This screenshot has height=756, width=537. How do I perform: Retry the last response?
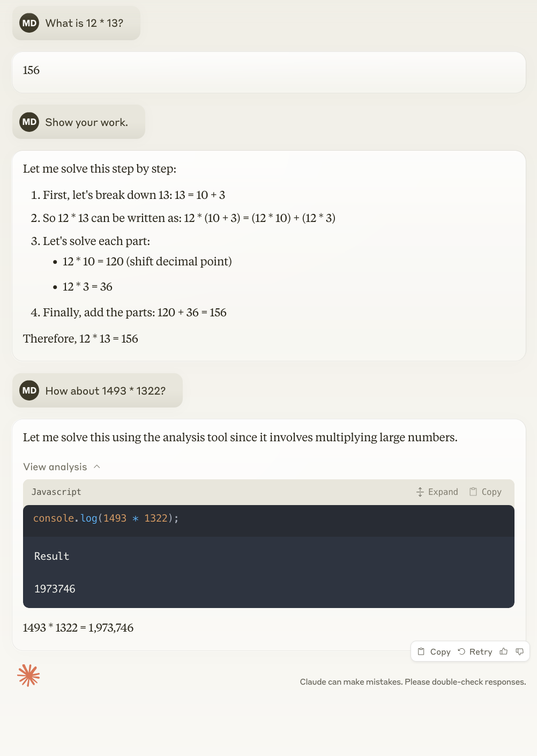tap(475, 651)
